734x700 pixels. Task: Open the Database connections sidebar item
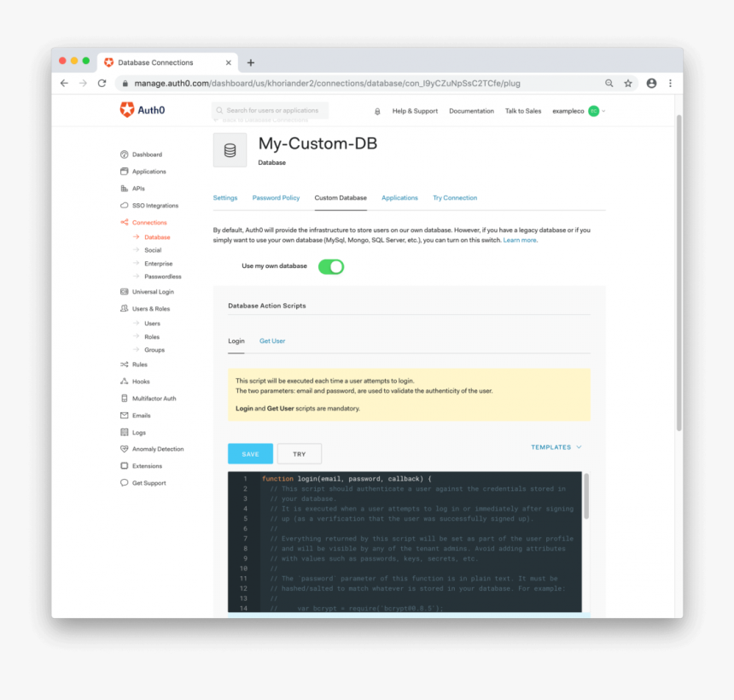(x=157, y=237)
